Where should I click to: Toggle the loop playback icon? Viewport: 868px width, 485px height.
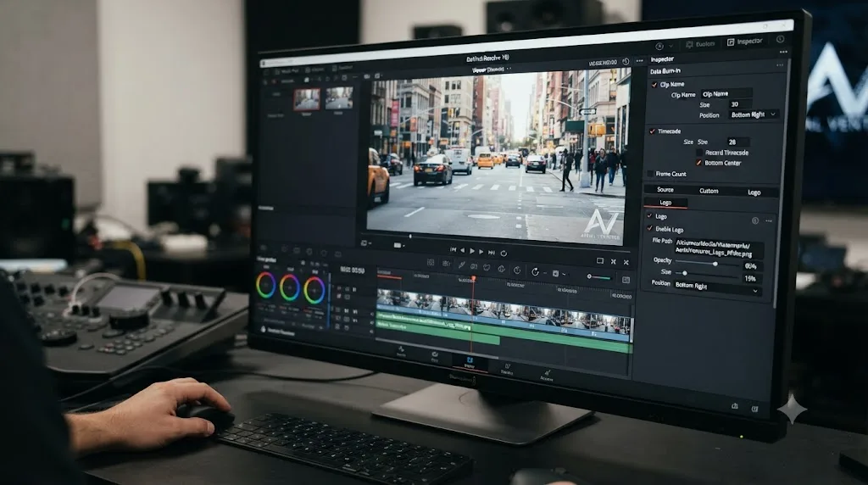pyautogui.click(x=504, y=253)
